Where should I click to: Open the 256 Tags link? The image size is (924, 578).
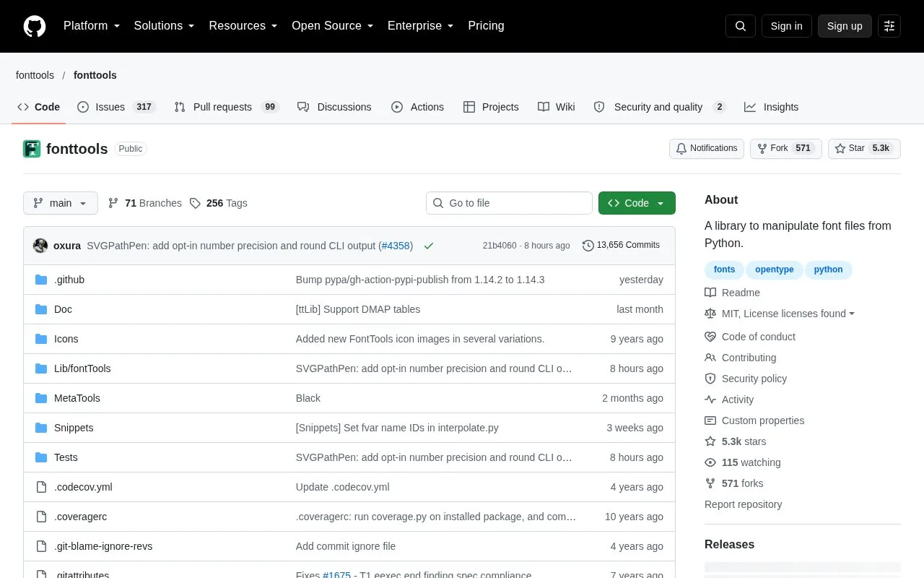(x=218, y=203)
